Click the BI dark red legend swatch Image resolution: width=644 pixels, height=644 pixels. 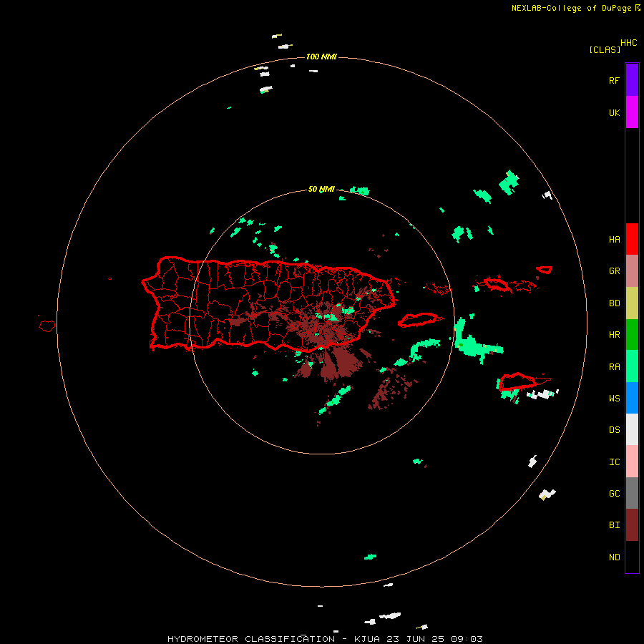coord(632,525)
